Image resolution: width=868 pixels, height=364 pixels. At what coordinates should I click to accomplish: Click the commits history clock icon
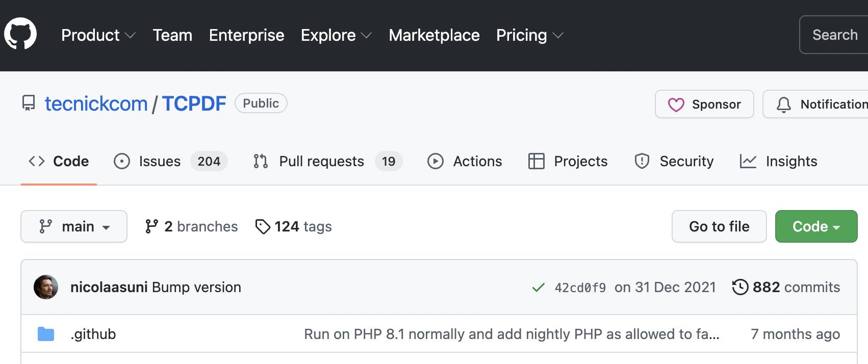pos(740,287)
